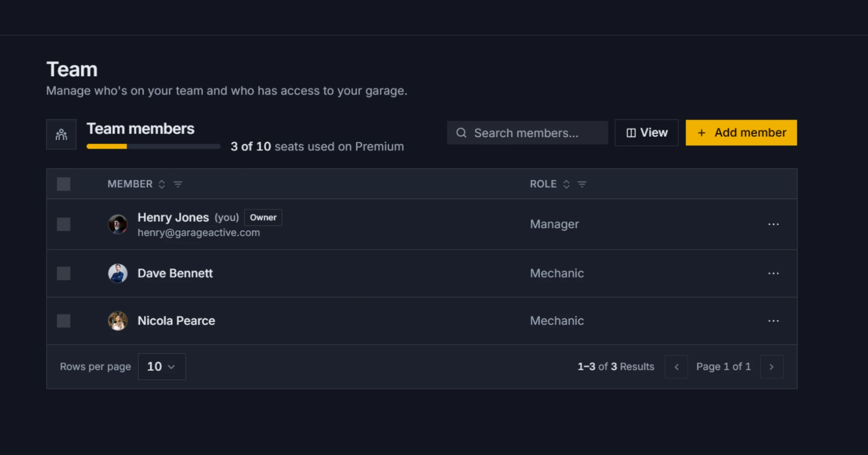868x455 pixels.
Task: Select Henry Jones row checkbox
Action: tap(63, 224)
